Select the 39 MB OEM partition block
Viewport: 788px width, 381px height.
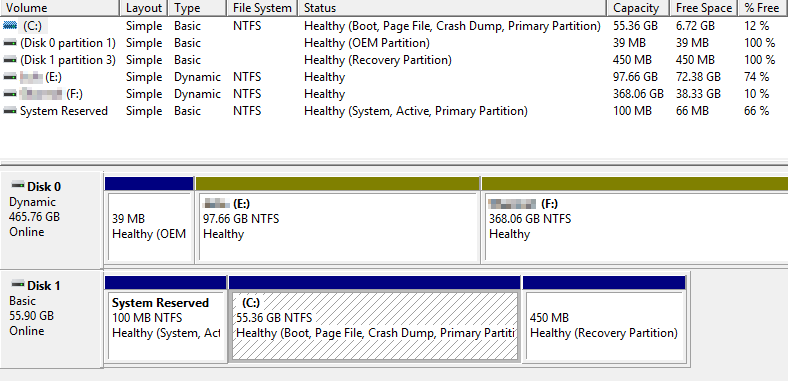(x=149, y=219)
